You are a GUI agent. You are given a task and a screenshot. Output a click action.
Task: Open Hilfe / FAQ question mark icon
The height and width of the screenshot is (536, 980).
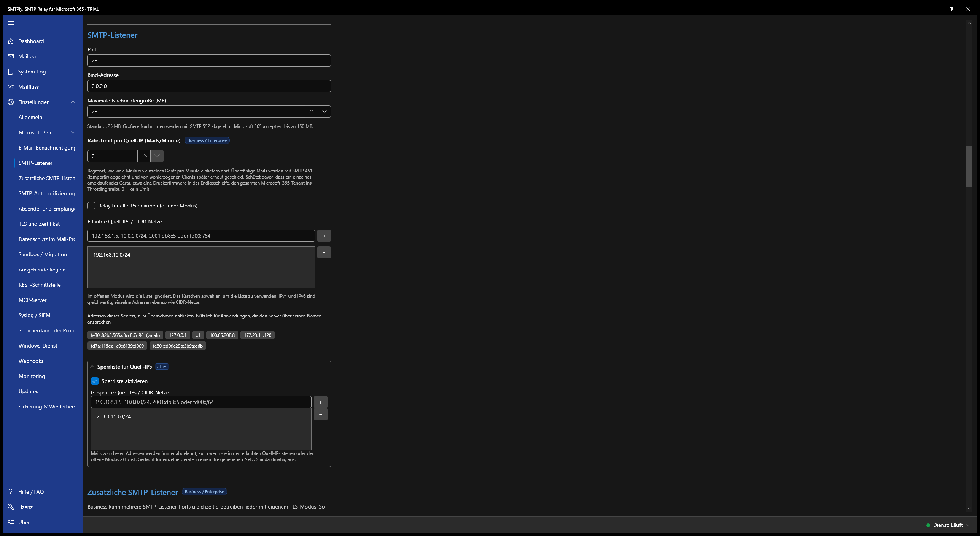pyautogui.click(x=11, y=491)
